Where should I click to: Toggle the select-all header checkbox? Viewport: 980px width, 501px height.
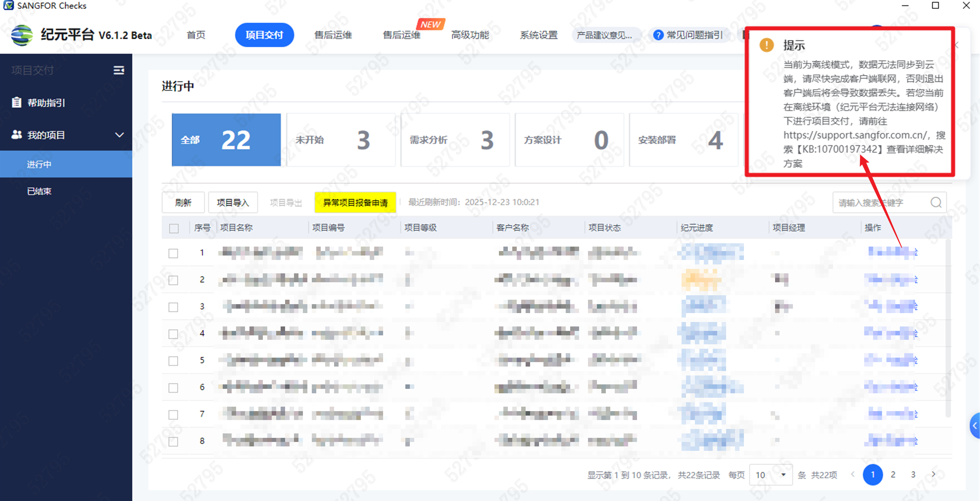pyautogui.click(x=174, y=228)
